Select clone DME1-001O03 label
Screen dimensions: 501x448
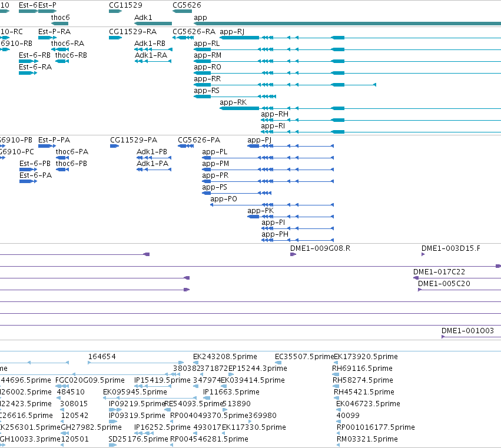[467, 331]
